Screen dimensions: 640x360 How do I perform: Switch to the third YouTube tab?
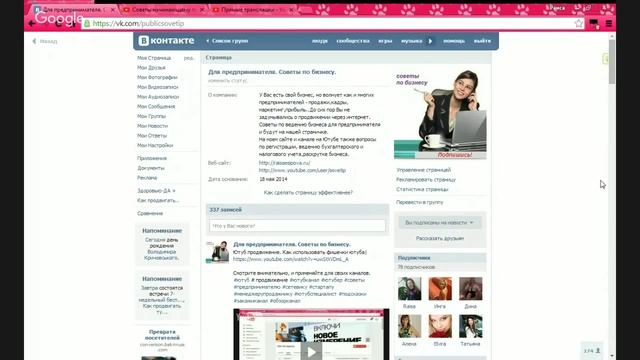252,10
